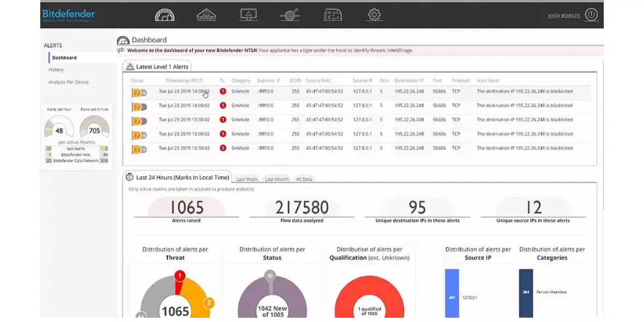Click timestamp Tue Jul 23 2019 14:00:02
Screen dimensions: 644x322
[184, 106]
